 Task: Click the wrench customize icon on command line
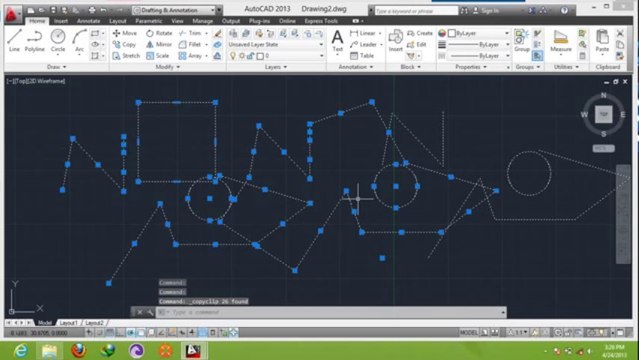(150, 312)
